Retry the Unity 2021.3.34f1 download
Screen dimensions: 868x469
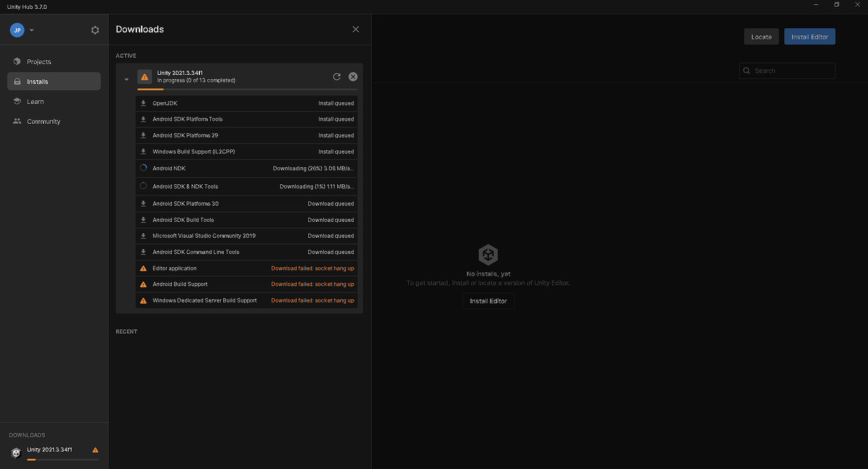(337, 76)
